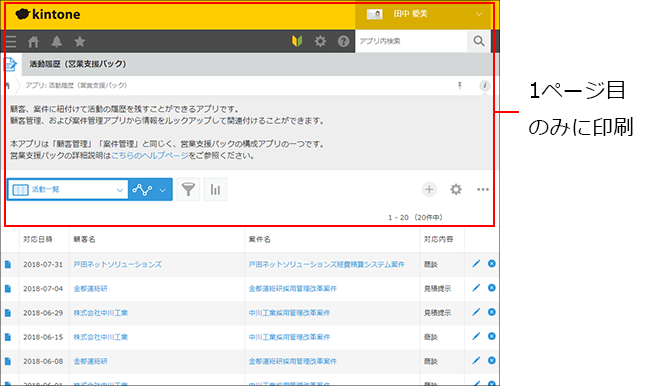Edit the 2018-06-08 record with the pencil icon

[x=476, y=360]
